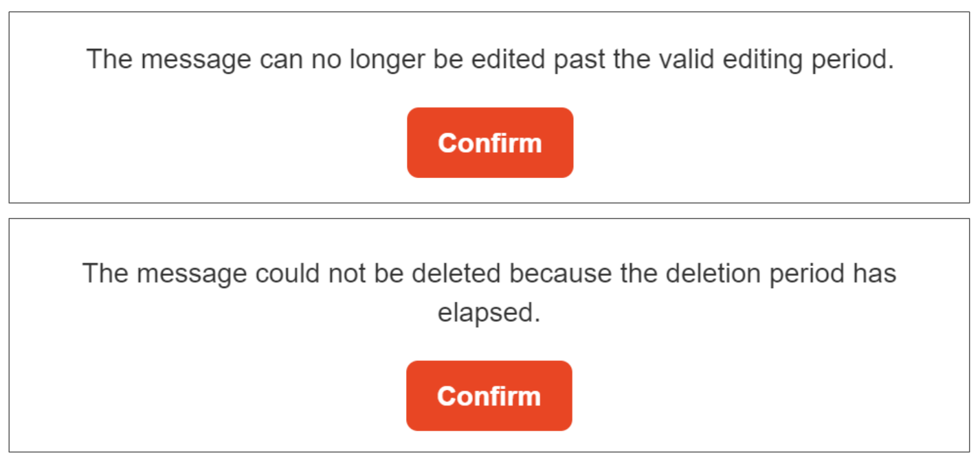Click the word "has" in the deletion message
This screenshot has width=980, height=462.
pos(876,274)
